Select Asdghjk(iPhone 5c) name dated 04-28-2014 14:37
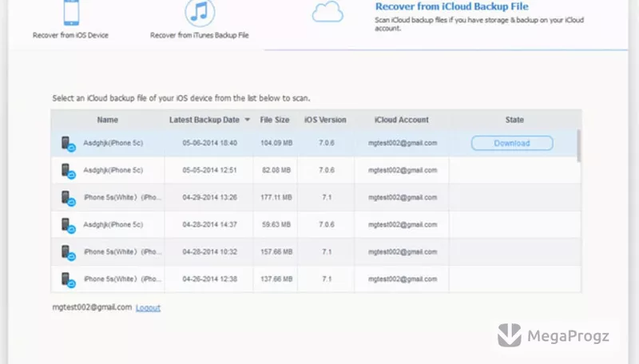The width and height of the screenshot is (639, 364). coord(113,225)
